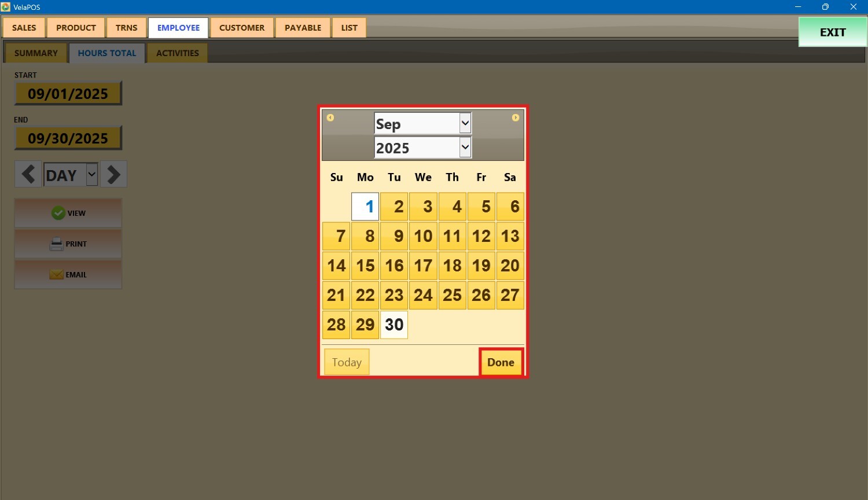Image resolution: width=868 pixels, height=500 pixels.
Task: Switch to the CUSTOMER tab
Action: click(x=242, y=28)
